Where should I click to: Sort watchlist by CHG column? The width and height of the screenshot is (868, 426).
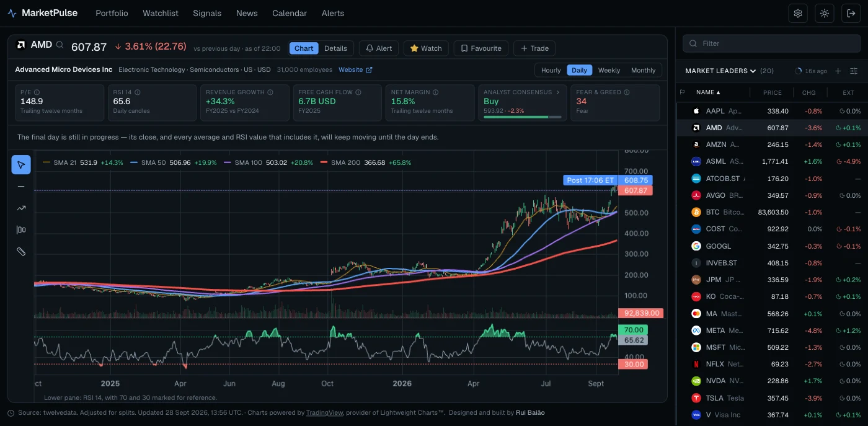[x=808, y=92]
